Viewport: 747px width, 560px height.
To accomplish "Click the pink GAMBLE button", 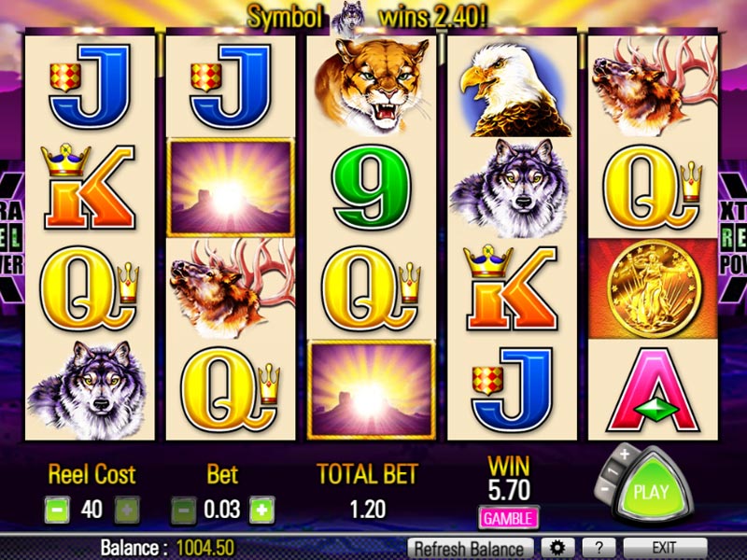I will click(x=508, y=518).
